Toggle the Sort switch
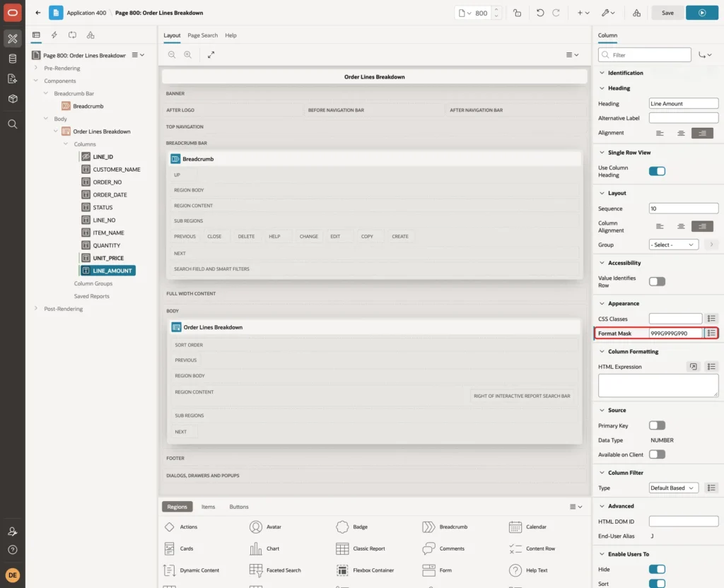The height and width of the screenshot is (588, 724). pos(657,583)
